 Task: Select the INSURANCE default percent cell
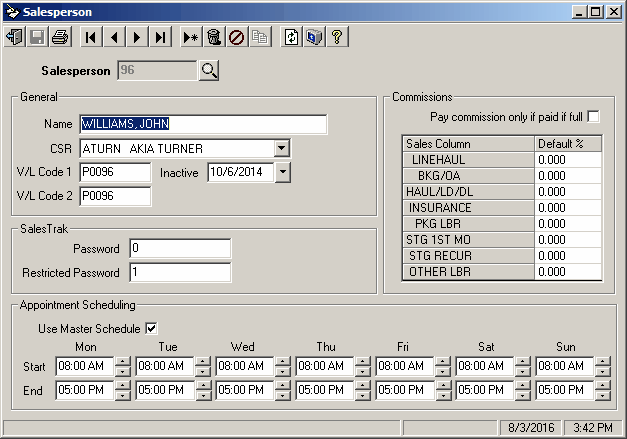(568, 208)
